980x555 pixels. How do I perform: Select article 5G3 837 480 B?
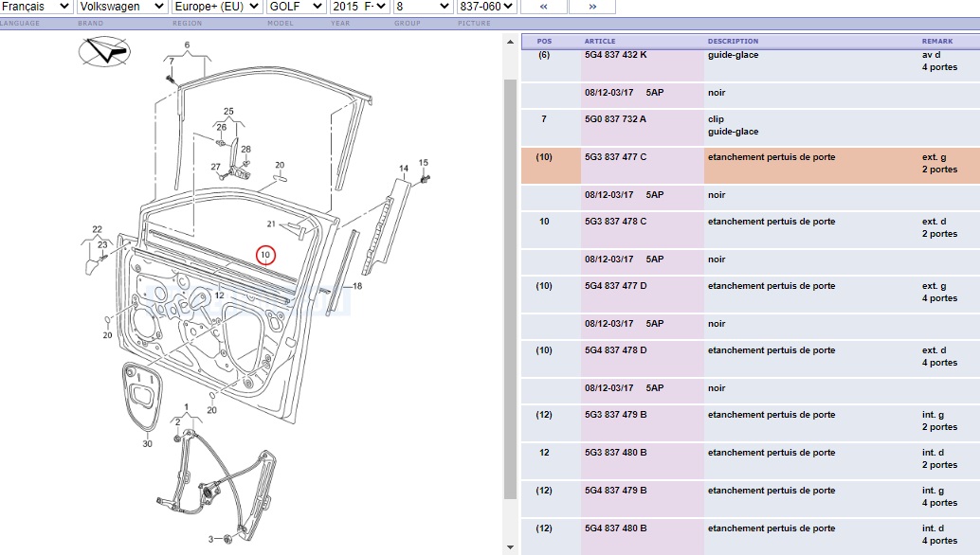coord(616,453)
